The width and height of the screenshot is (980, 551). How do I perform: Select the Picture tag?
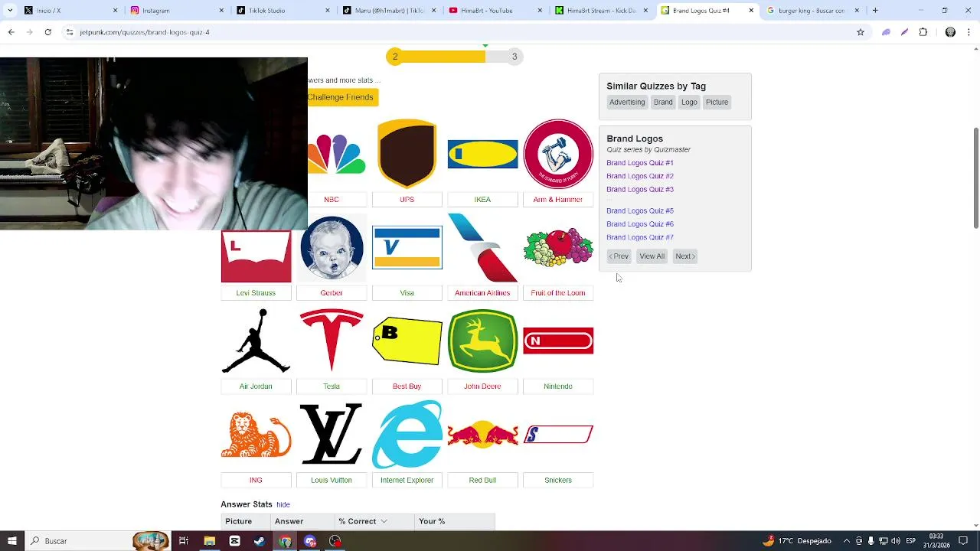(717, 102)
